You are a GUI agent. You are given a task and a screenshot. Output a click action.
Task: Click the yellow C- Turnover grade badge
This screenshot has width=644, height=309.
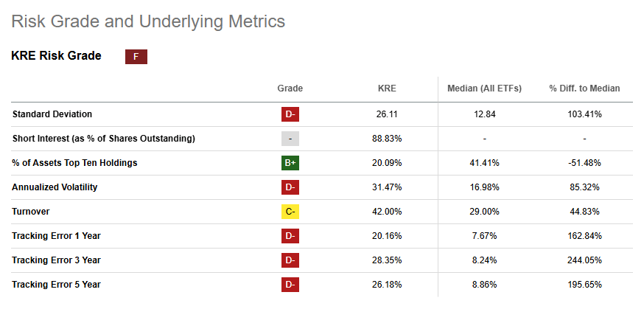[x=290, y=212]
